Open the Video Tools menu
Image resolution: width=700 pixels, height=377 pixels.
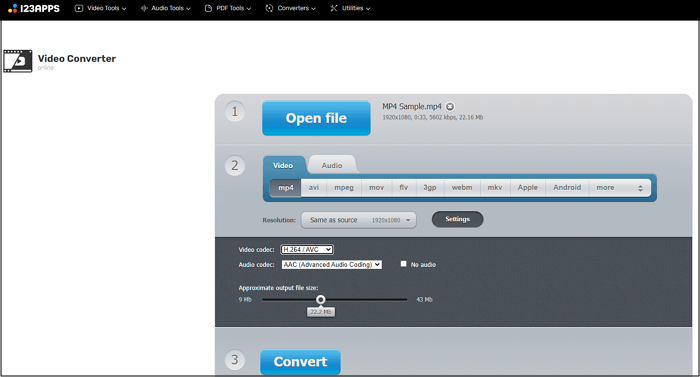tap(100, 8)
